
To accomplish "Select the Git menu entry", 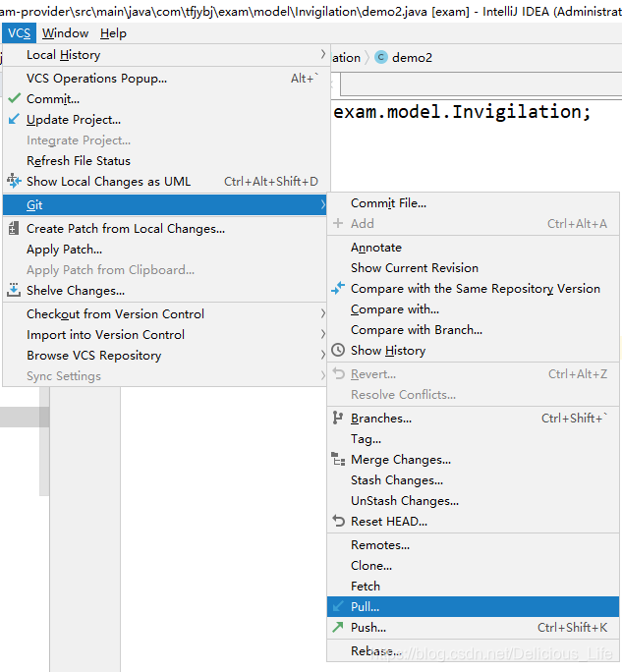I will tap(165, 205).
